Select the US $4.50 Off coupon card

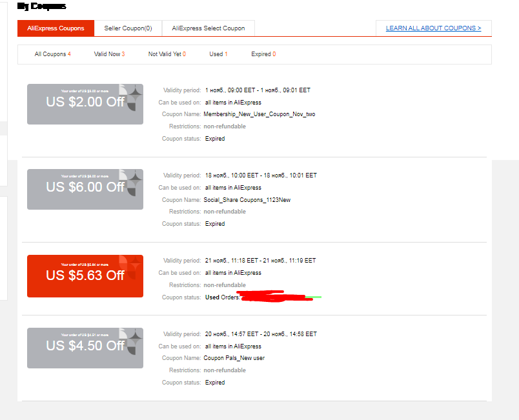click(x=85, y=348)
